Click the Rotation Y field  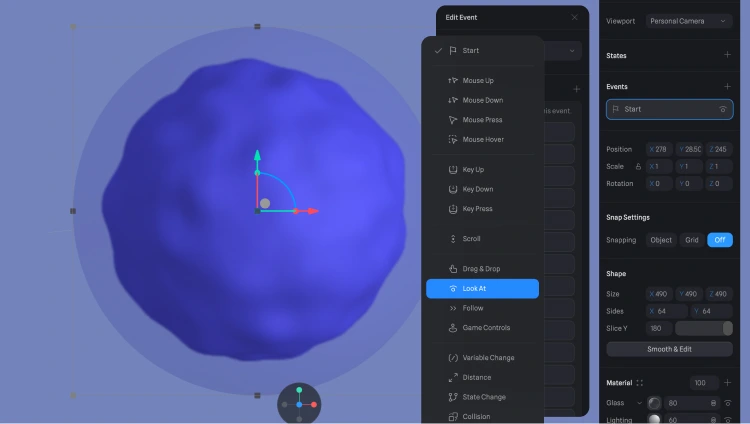689,183
